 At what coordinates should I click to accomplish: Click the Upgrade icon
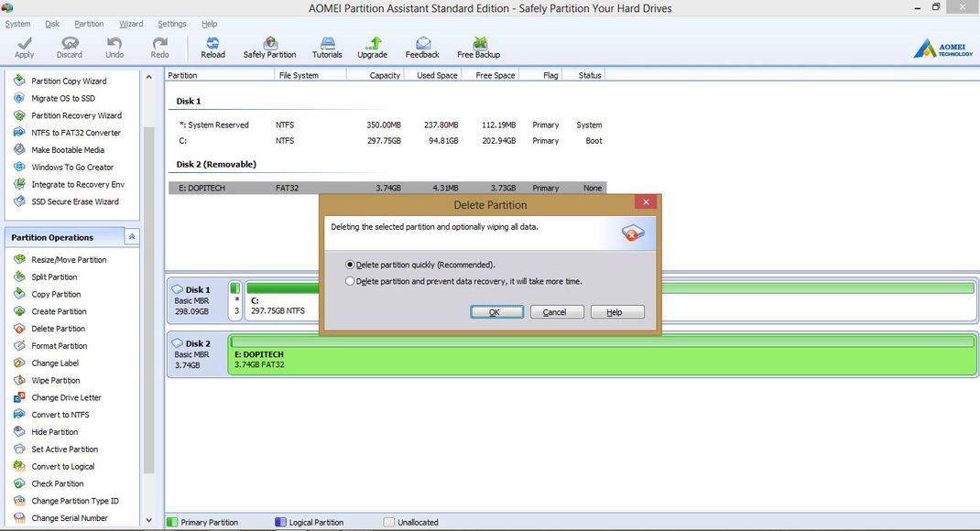372,46
